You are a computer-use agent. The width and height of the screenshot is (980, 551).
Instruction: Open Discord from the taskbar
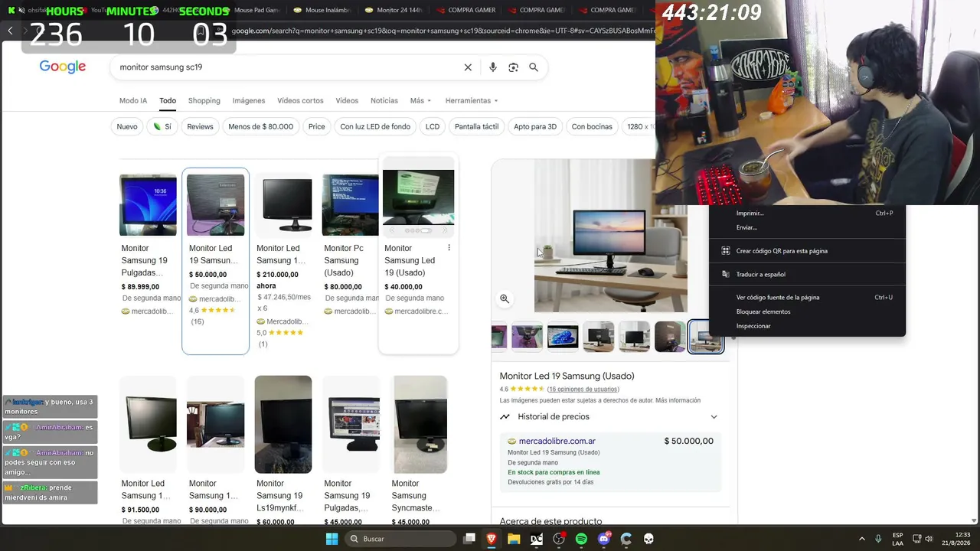pos(604,539)
